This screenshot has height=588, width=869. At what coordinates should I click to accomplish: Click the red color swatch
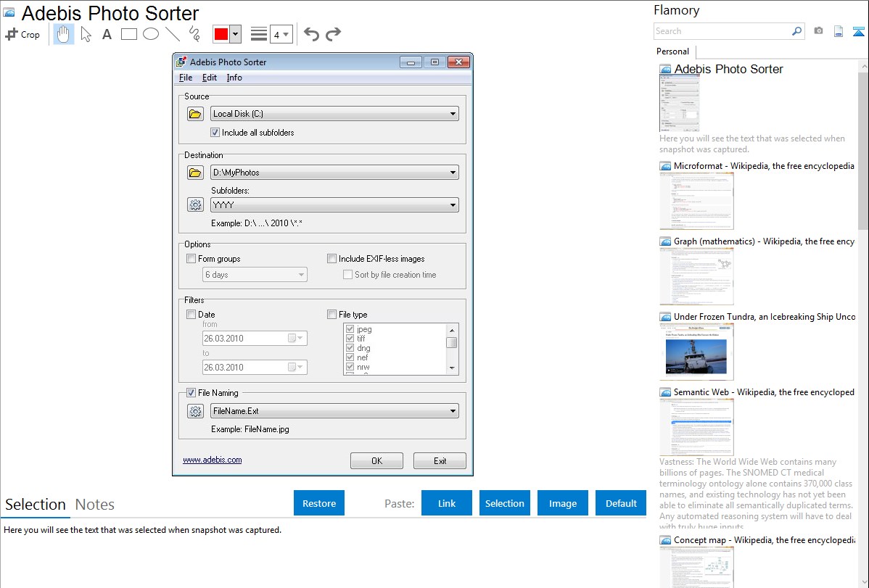click(x=221, y=34)
